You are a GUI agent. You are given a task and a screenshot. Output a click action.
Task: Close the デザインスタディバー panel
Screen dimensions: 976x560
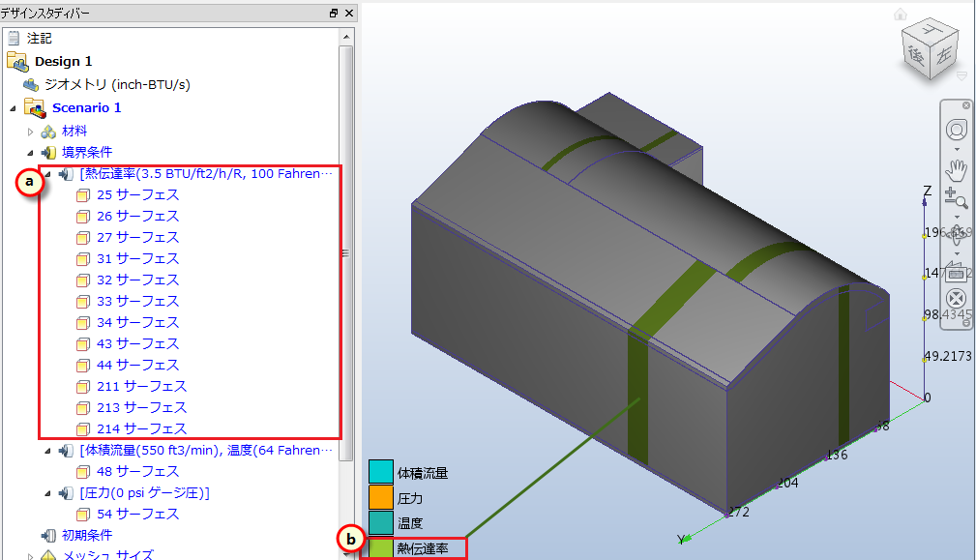(349, 14)
